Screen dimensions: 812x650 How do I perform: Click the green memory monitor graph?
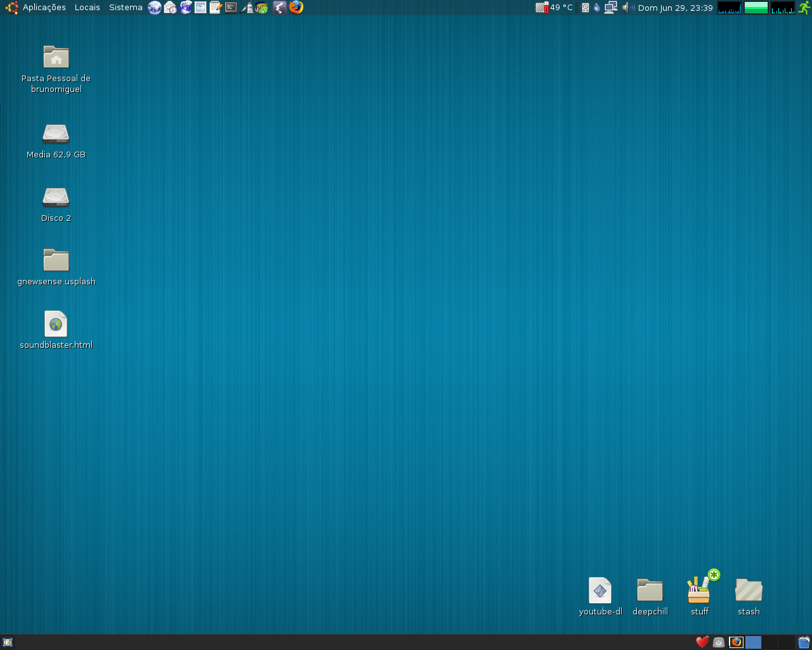(756, 8)
